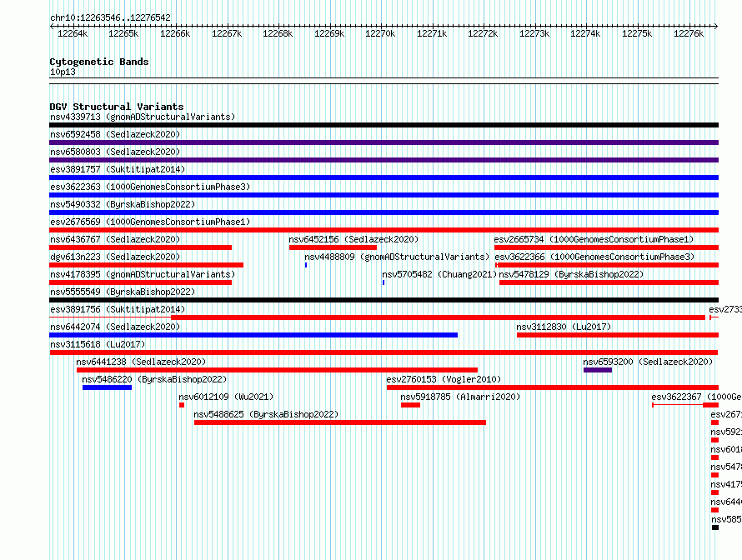Viewport: 742px width, 560px height.
Task: Click the DGV Structural Variants track title
Action: [117, 107]
